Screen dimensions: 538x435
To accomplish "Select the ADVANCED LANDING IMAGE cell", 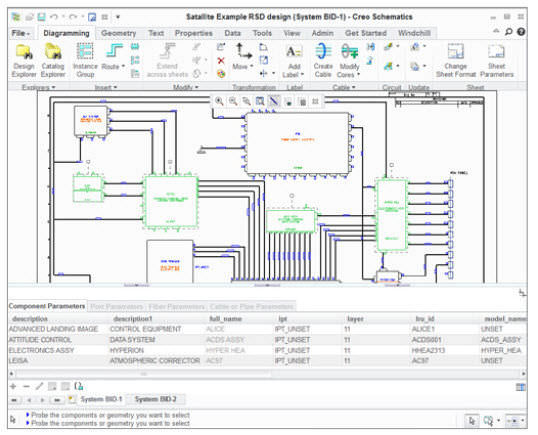I will [54, 329].
